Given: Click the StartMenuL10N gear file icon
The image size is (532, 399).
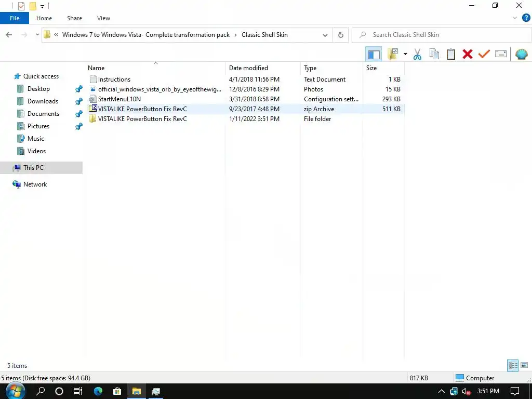Looking at the screenshot, I should click(93, 99).
